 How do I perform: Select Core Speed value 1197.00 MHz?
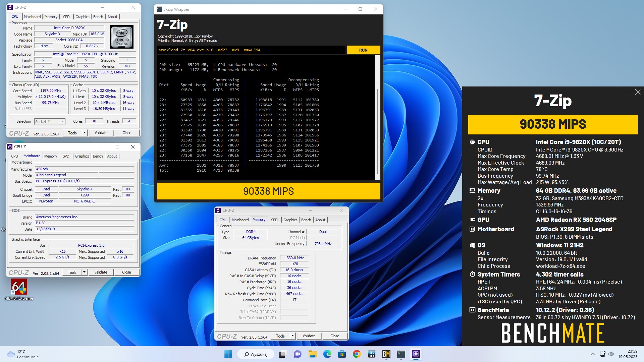pyautogui.click(x=51, y=90)
